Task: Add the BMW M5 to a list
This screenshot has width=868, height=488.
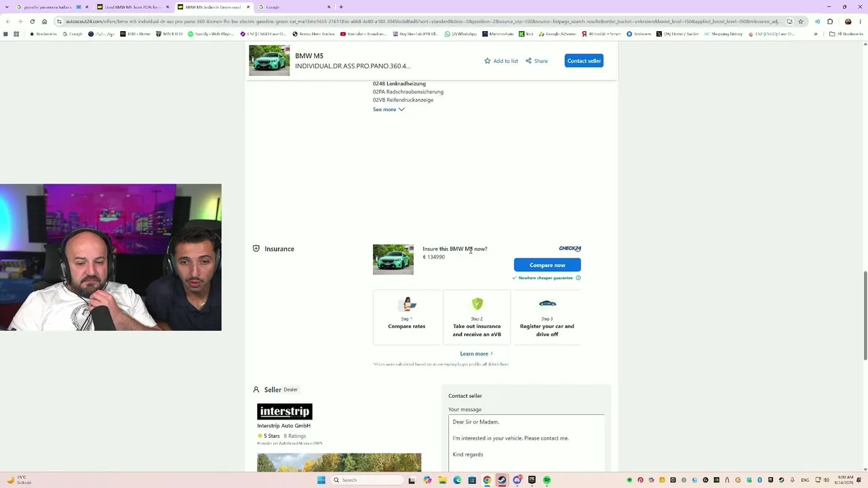Action: (501, 61)
